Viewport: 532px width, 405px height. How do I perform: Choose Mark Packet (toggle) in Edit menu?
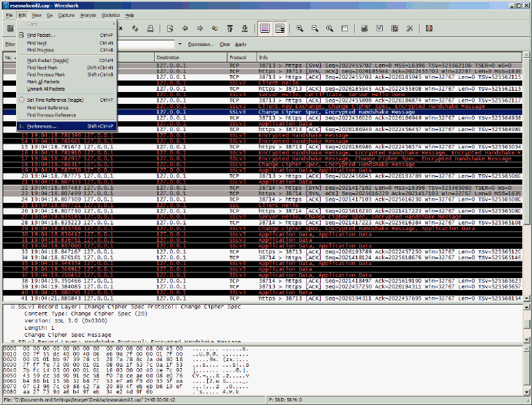[66, 61]
